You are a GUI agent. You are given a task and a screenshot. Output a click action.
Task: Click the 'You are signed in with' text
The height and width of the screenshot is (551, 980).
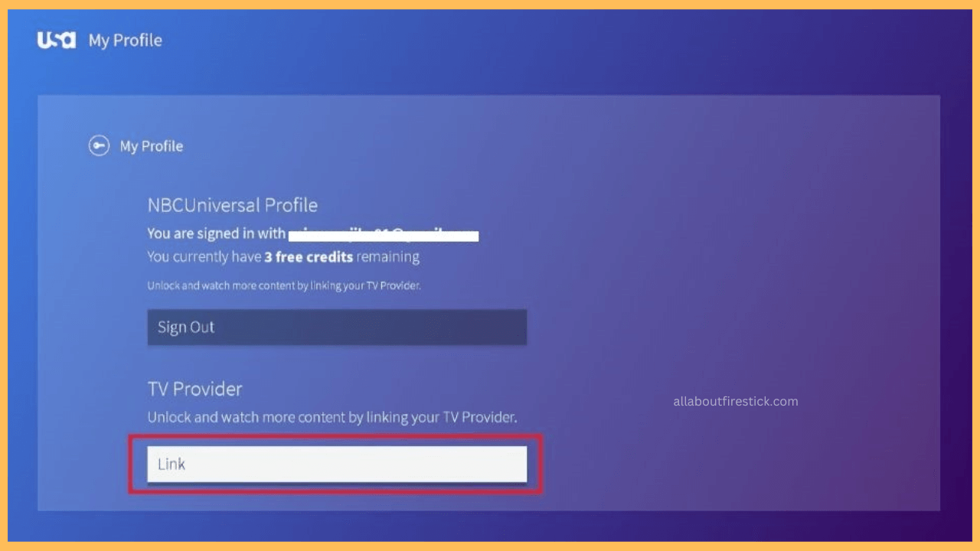[x=217, y=233]
